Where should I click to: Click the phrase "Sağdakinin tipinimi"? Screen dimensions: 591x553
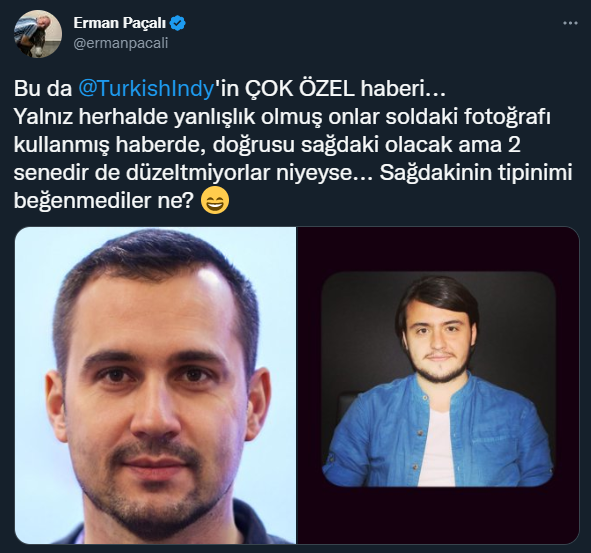coord(476,173)
